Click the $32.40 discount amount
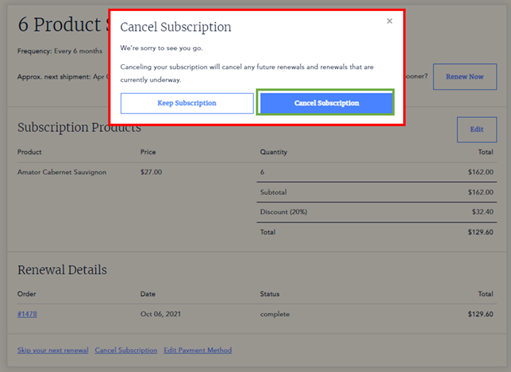Image resolution: width=511 pixels, height=372 pixels. pyautogui.click(x=483, y=212)
